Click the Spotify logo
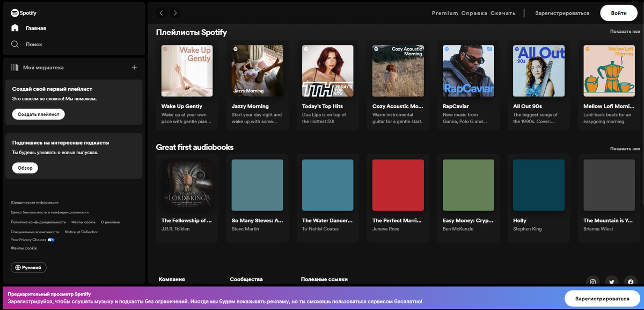The height and width of the screenshot is (310, 644). click(x=24, y=13)
